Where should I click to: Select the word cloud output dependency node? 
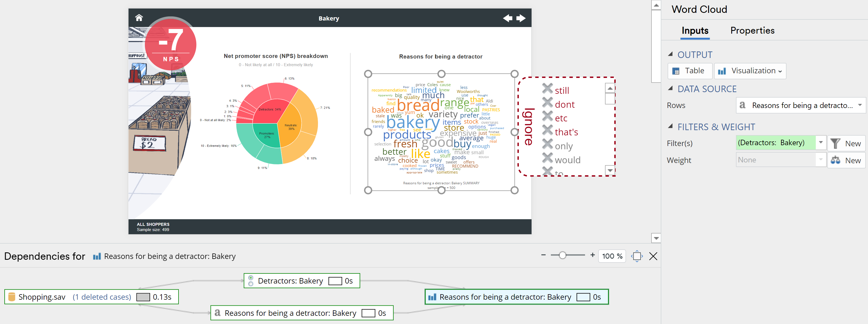point(516,297)
